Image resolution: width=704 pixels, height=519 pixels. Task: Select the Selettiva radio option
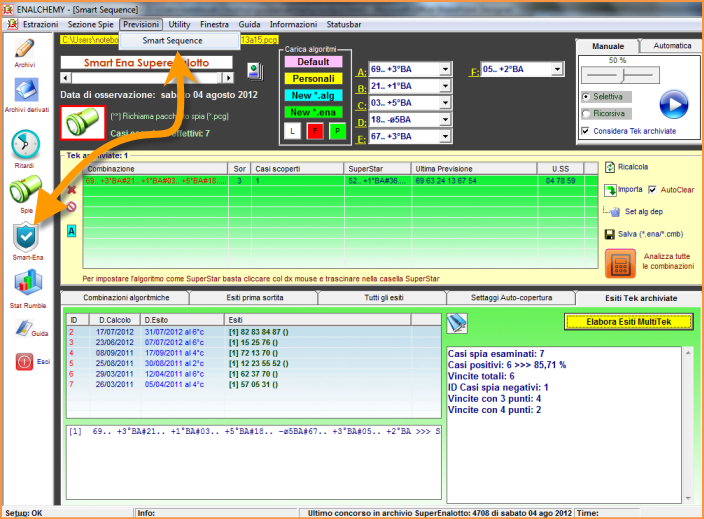(585, 97)
